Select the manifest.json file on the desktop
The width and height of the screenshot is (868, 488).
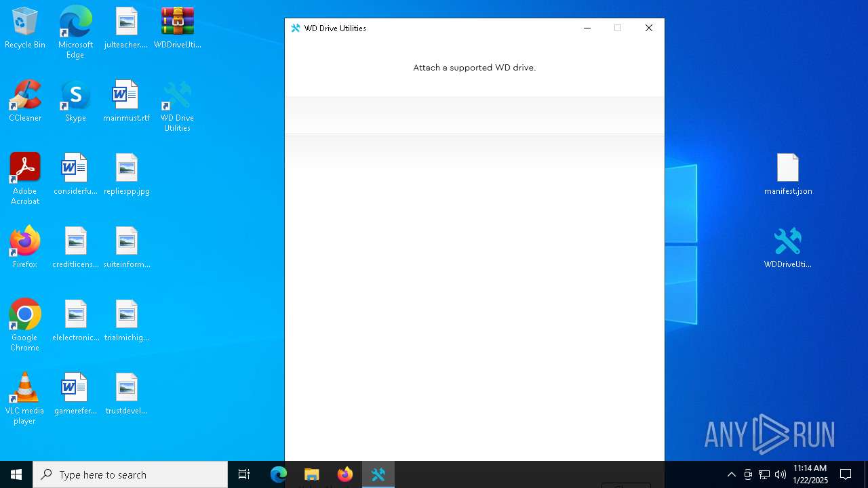pos(788,175)
